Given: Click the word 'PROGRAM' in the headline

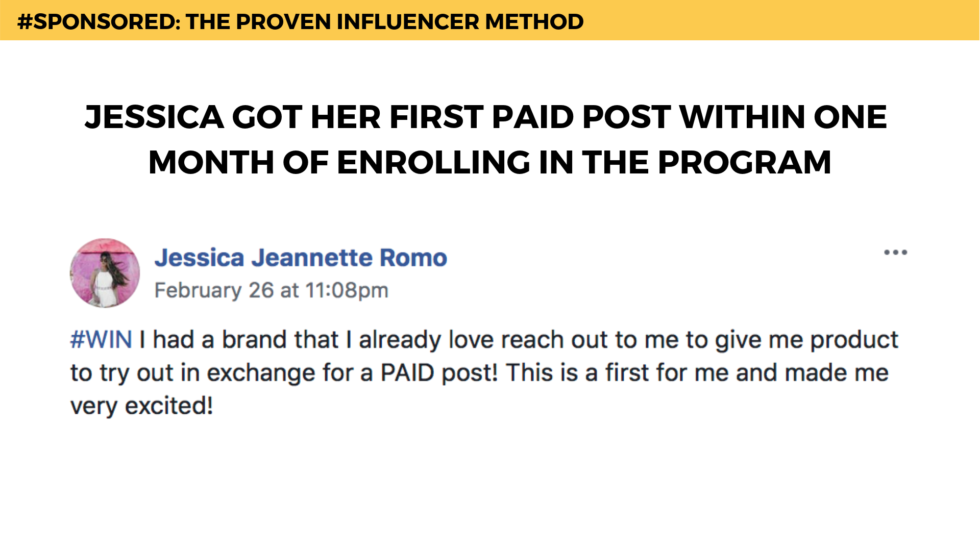Looking at the screenshot, I should pyautogui.click(x=744, y=163).
